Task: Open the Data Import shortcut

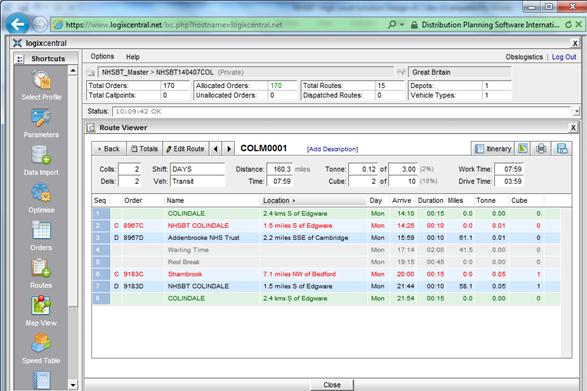Action: pyautogui.click(x=41, y=161)
